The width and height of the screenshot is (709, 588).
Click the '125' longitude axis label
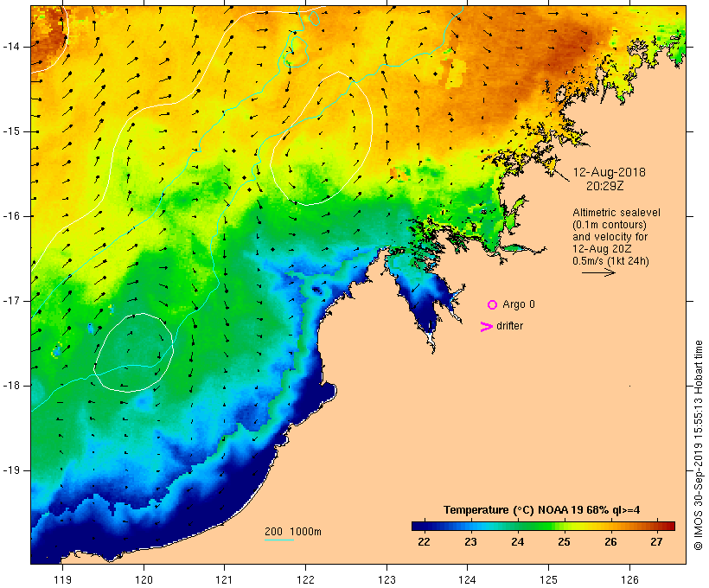[x=549, y=579]
